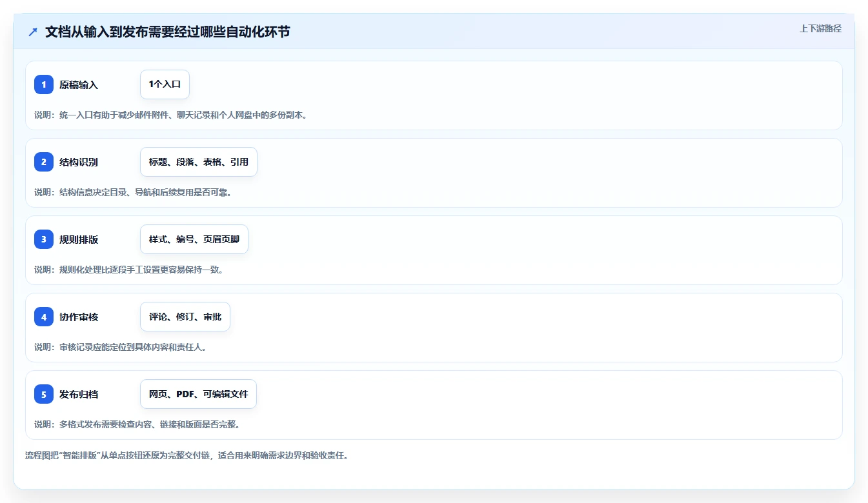Select the "网页、PDF、可编辑文件" chip
Screen dimensions: 868x503
198,394
